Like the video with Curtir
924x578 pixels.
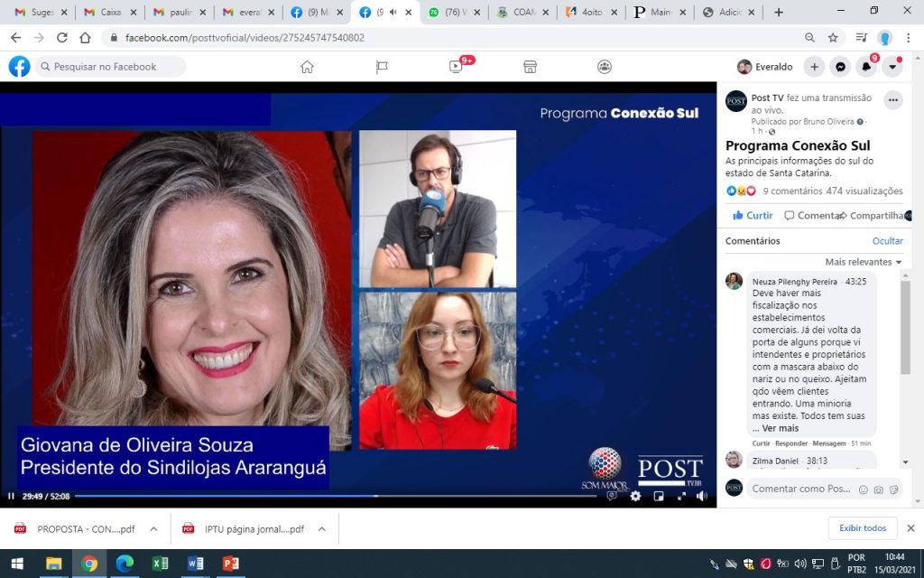pos(753,216)
